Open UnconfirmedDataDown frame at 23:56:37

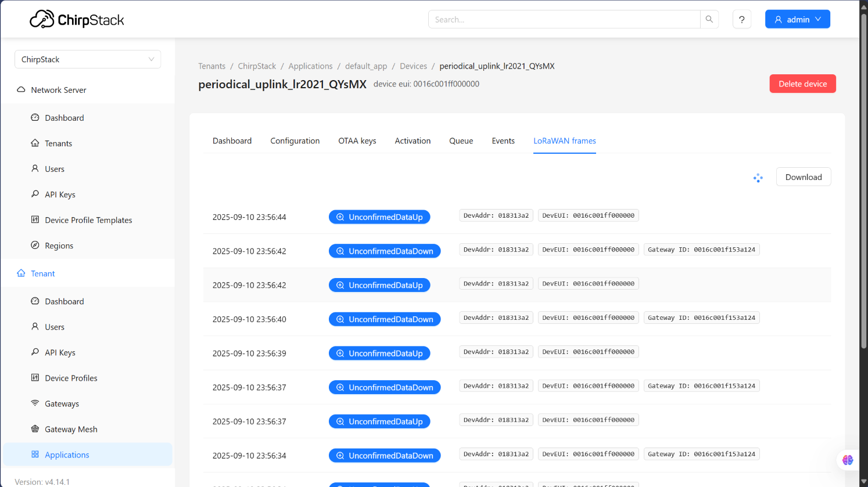click(385, 387)
